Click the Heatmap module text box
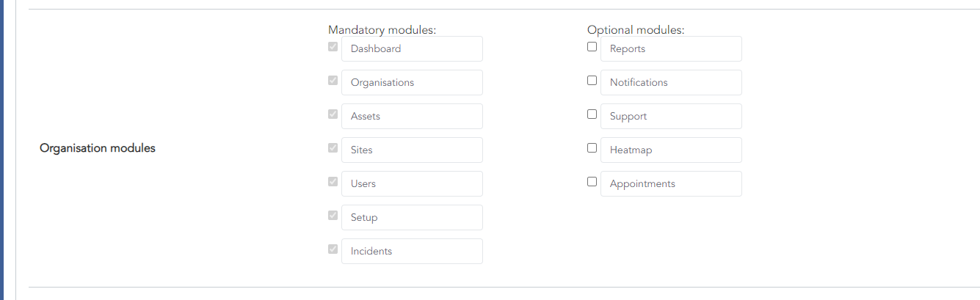Viewport: 980px width, 300px height. [671, 150]
